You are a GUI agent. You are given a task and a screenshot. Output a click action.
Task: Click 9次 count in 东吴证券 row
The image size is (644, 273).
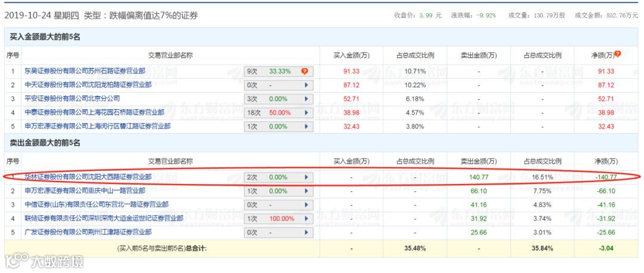click(252, 72)
